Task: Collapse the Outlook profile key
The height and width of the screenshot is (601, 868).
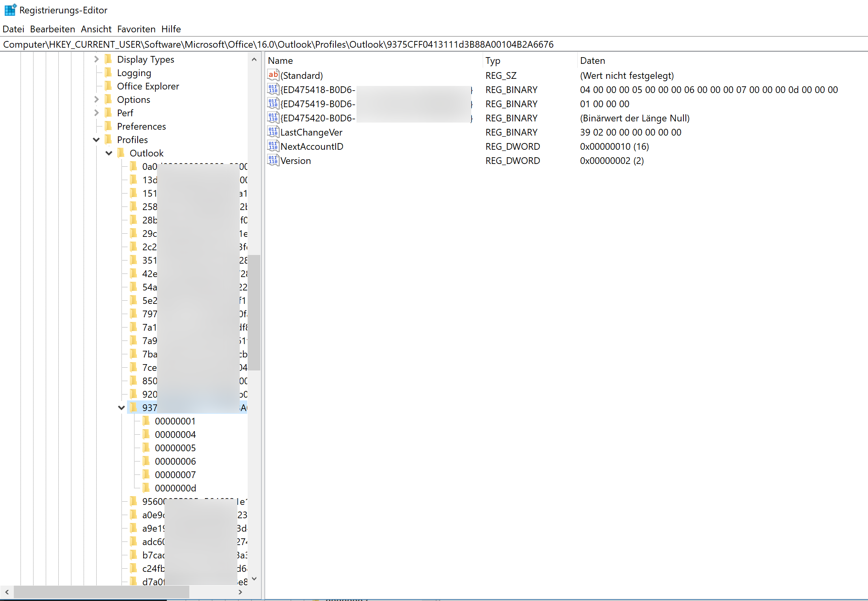Action: tap(109, 153)
